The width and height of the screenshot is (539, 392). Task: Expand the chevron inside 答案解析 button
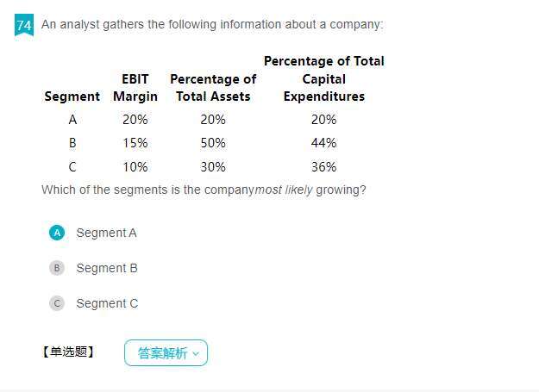click(196, 353)
